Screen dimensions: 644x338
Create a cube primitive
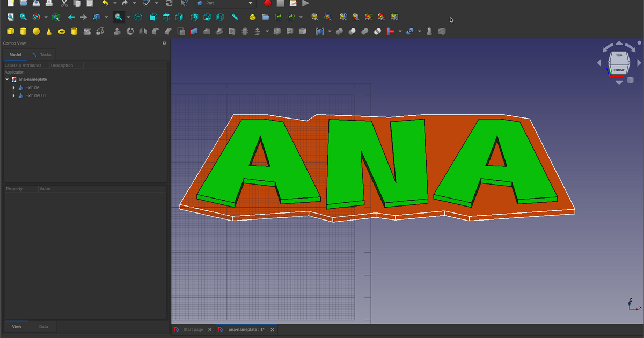pyautogui.click(x=11, y=31)
